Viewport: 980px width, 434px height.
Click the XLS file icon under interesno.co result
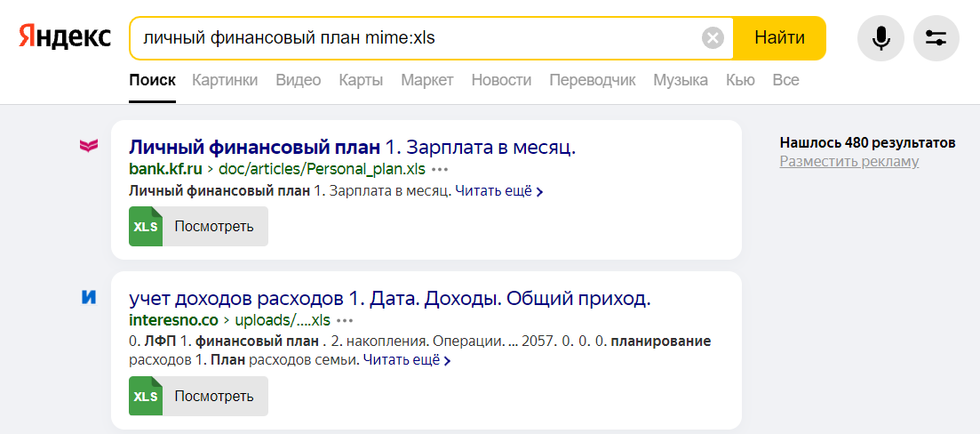click(x=146, y=396)
